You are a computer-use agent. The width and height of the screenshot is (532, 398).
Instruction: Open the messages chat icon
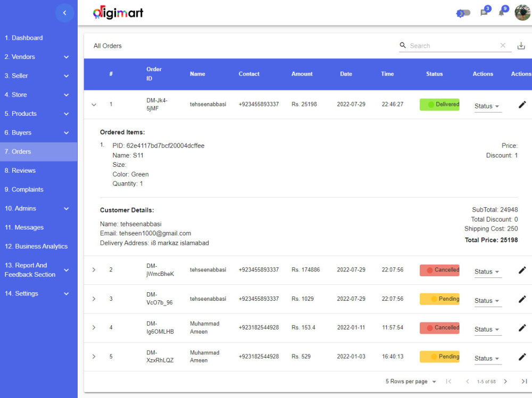(484, 13)
